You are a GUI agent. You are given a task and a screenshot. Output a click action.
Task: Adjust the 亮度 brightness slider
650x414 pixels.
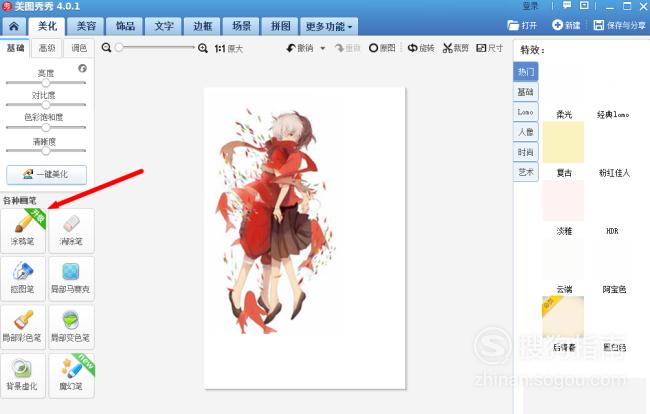coord(46,83)
